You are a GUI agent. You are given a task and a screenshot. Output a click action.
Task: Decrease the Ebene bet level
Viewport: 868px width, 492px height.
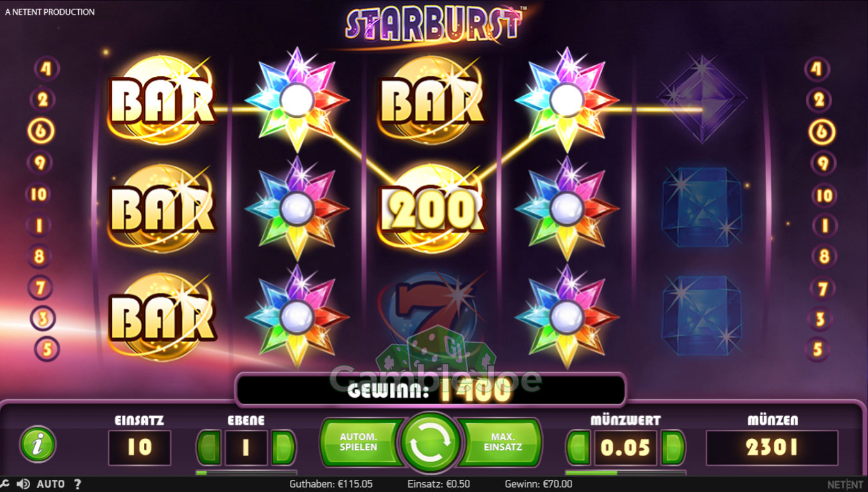pos(209,447)
